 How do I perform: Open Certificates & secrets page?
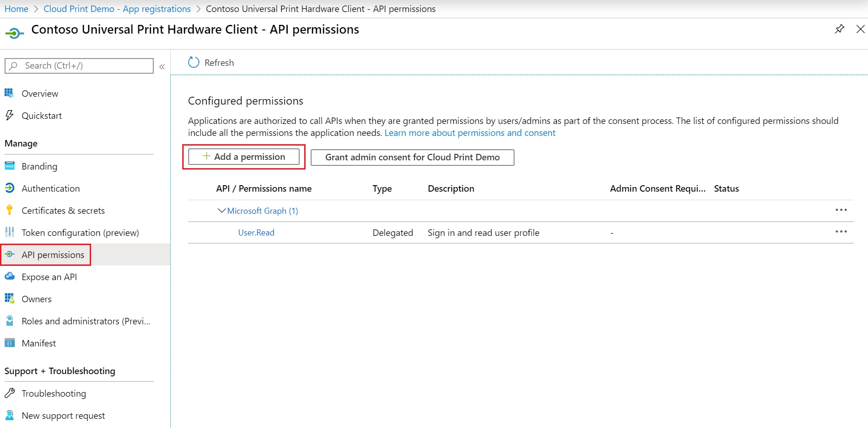(x=63, y=211)
